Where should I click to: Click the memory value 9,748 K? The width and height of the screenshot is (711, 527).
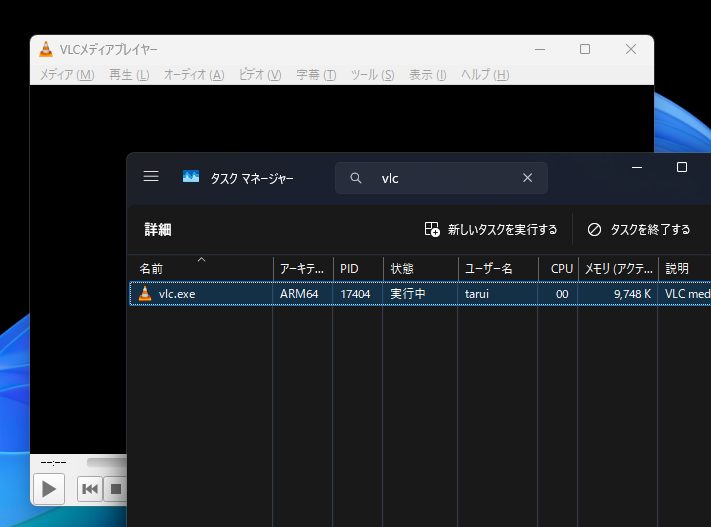[x=632, y=294]
